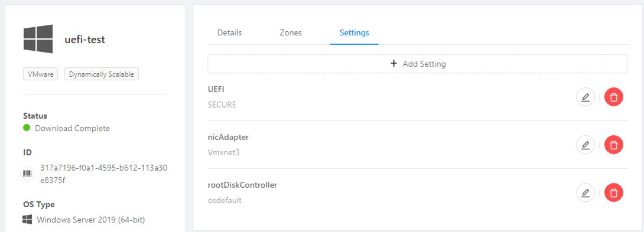Image resolution: width=644 pixels, height=232 pixels.
Task: Click the Vmxnet3 value text
Action: 224,153
